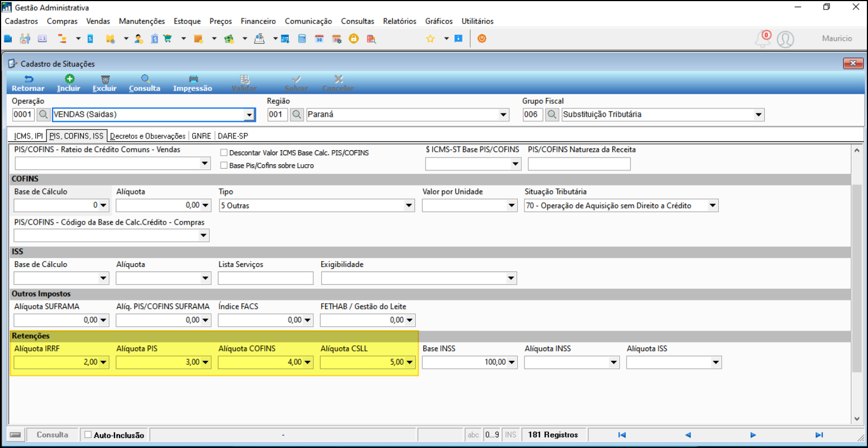Open Consulta with the magnifier icon

pyautogui.click(x=145, y=79)
